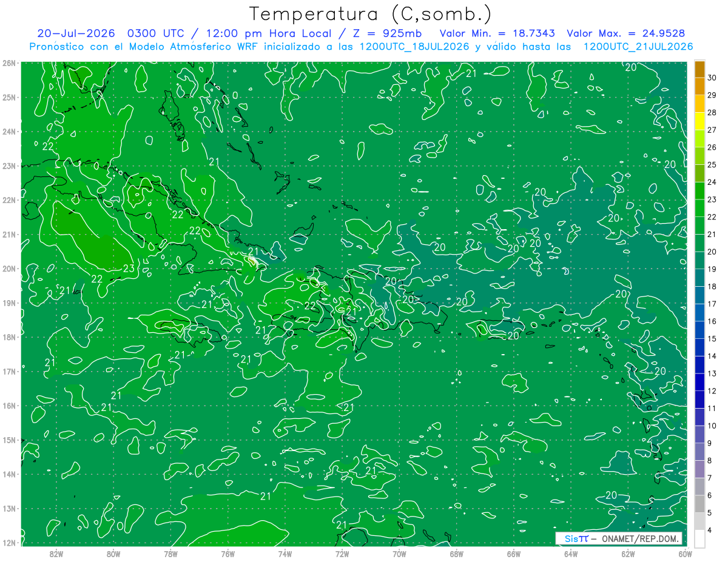Click the 66W longitude axis label
Viewport: 728px width, 562px height.
[514, 554]
